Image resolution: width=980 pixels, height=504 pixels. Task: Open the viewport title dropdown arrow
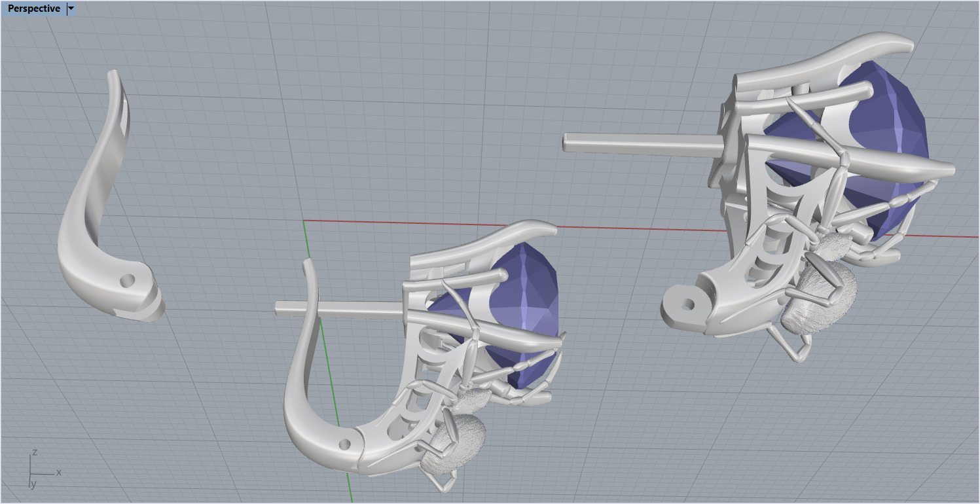pyautogui.click(x=71, y=9)
